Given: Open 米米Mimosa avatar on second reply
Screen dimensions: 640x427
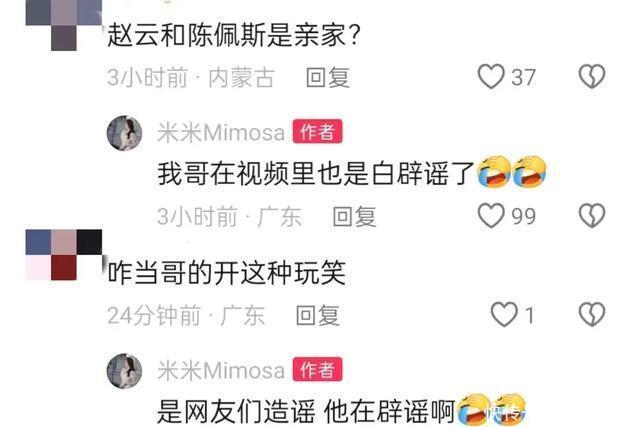Looking at the screenshot, I should click(x=124, y=371).
